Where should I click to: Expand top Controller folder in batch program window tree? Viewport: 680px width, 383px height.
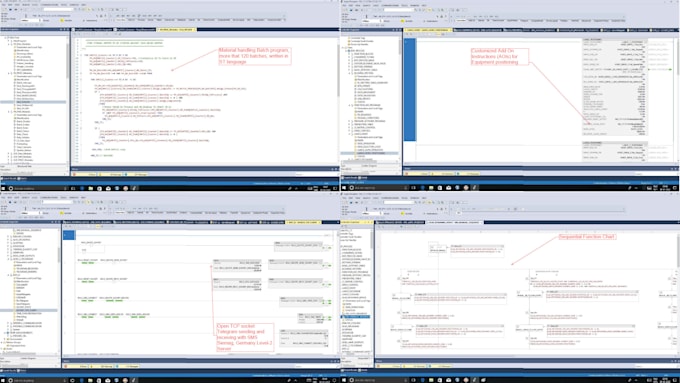click(5, 38)
